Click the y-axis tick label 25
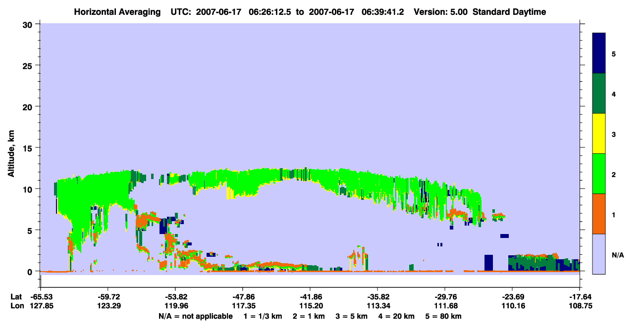This screenshot has width=644, height=330. point(29,65)
